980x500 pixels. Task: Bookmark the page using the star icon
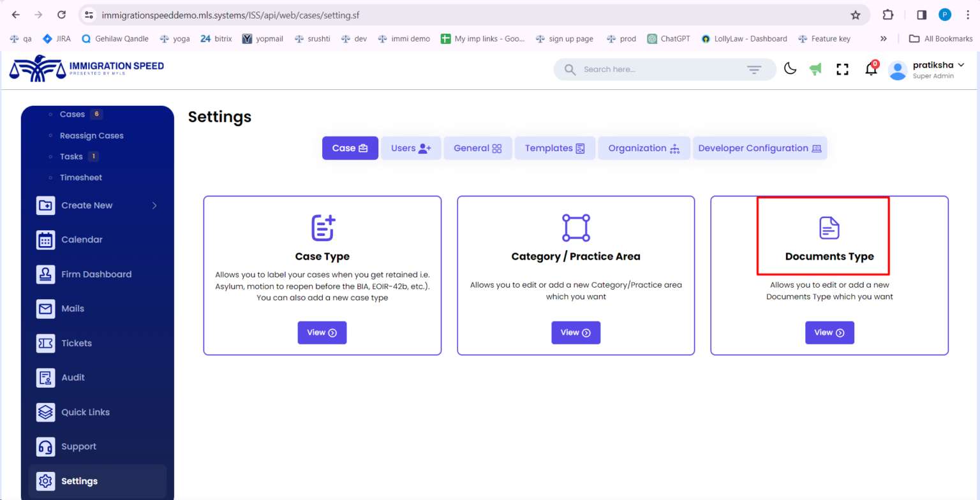click(855, 15)
